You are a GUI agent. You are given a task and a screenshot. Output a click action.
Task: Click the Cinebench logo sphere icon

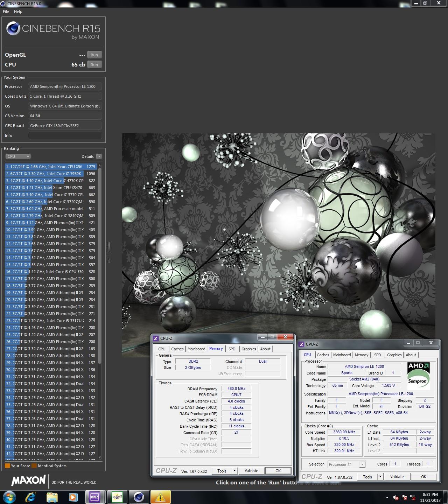(13, 29)
